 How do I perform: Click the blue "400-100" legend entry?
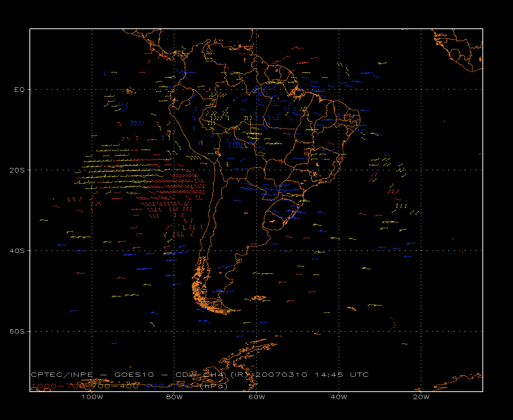(x=169, y=386)
